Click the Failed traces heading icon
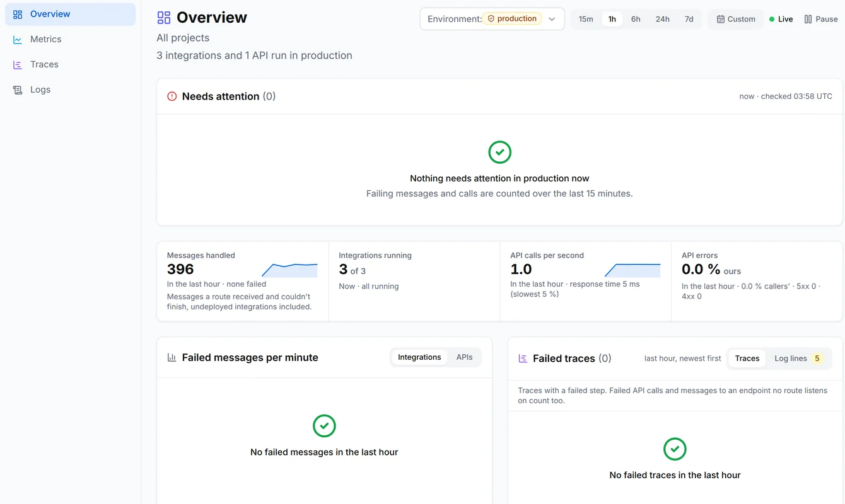The height and width of the screenshot is (504, 845). (x=523, y=358)
